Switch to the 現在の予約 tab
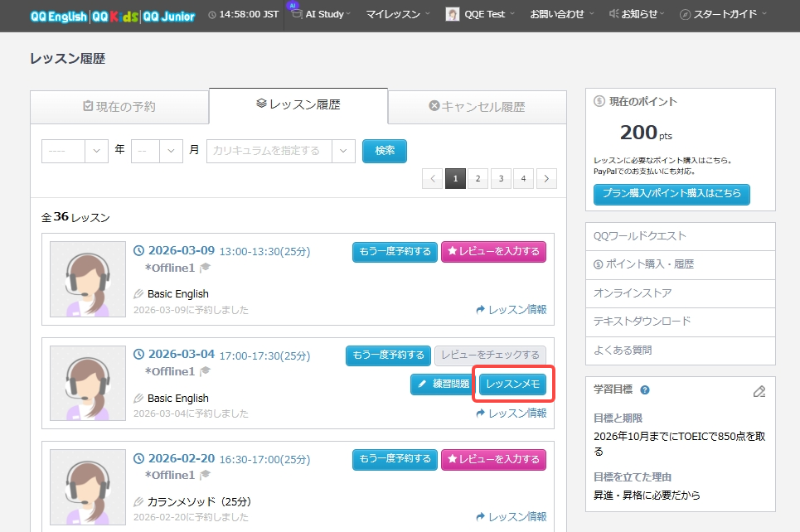Screen dimensions: 800x532 click(x=119, y=106)
